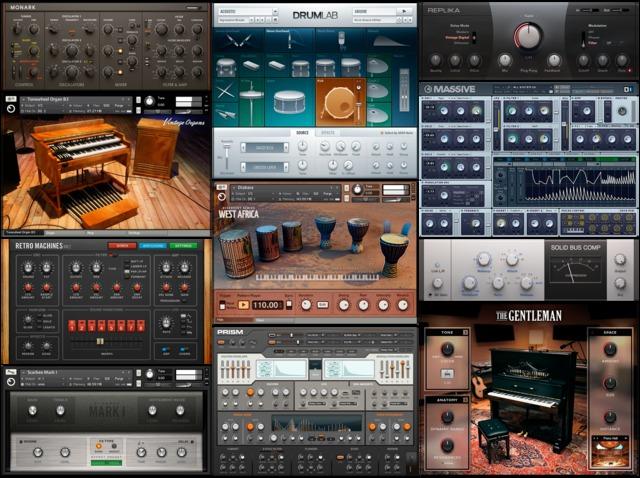Select sound variation 1 in Retro Machines

click(x=72, y=326)
